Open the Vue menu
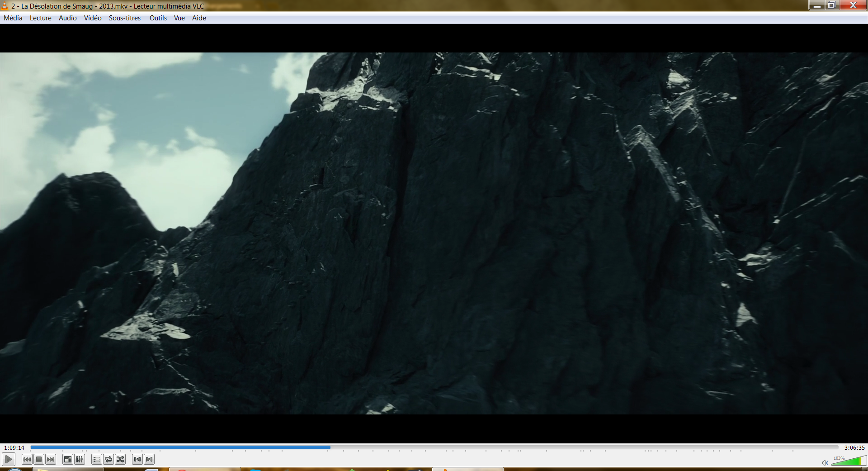The width and height of the screenshot is (868, 471). [x=179, y=18]
